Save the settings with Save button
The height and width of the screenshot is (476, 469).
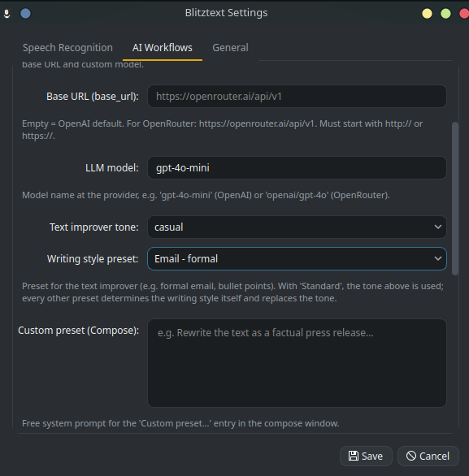366,456
